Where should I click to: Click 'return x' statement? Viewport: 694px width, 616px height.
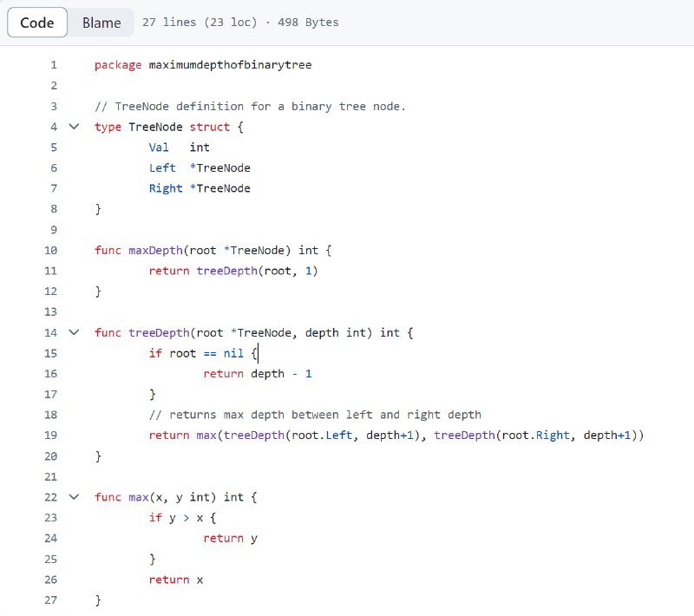176,580
